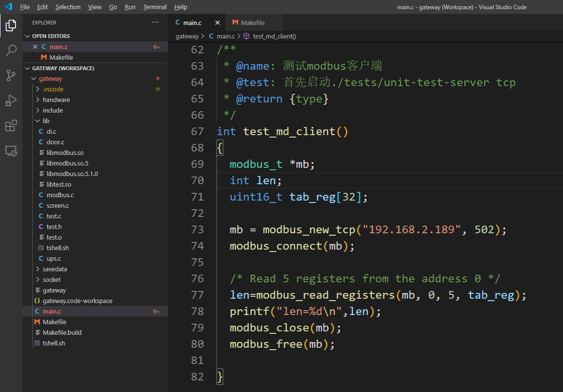The height and width of the screenshot is (392, 563).
Task: Expand the handware folder
Action: (56, 100)
